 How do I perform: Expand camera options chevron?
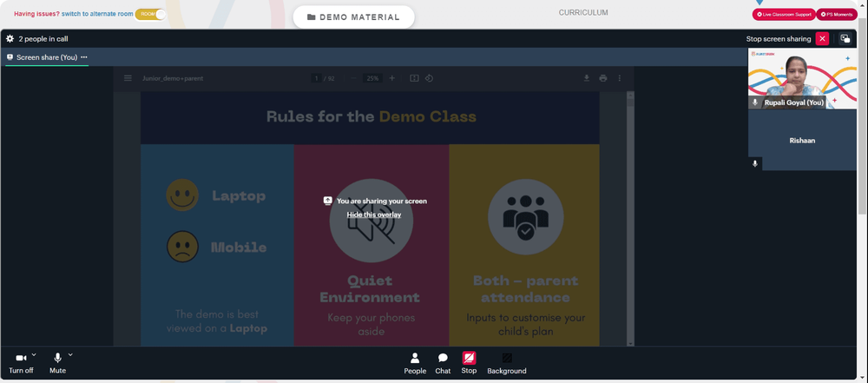coord(34,354)
